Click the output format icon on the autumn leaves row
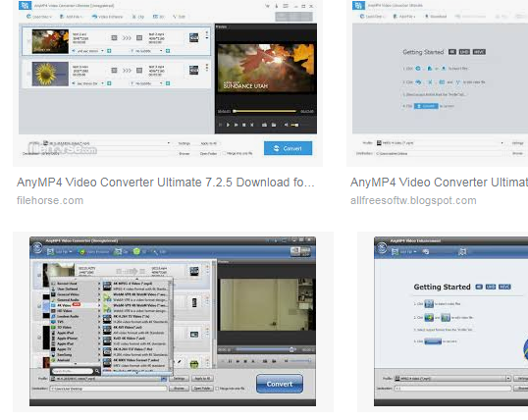Screen dimensions: 528x420 194,37
